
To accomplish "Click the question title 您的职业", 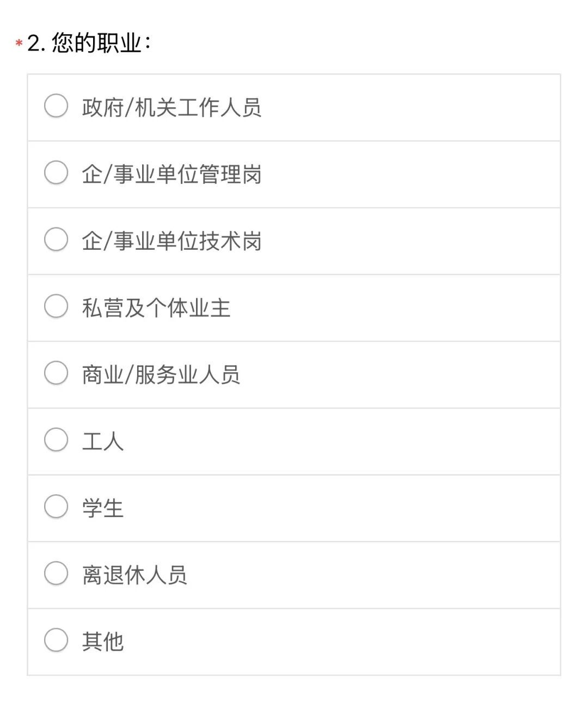I will [x=97, y=43].
